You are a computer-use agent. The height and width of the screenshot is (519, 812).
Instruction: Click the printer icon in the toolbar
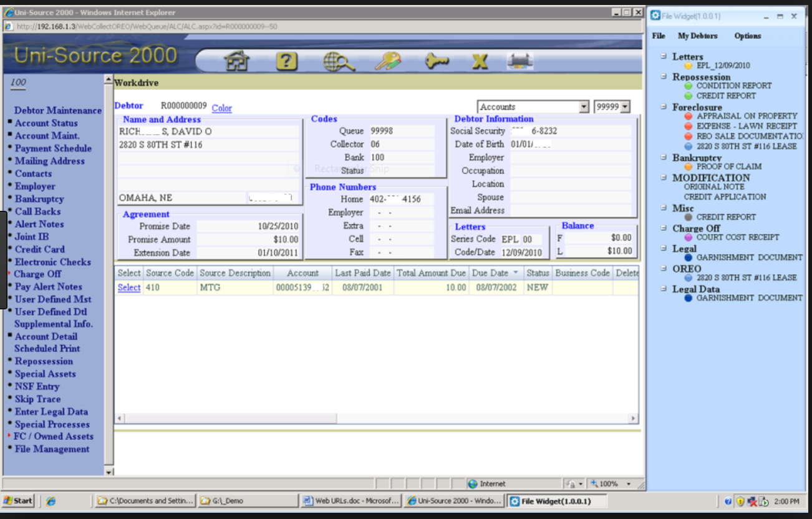tap(520, 60)
